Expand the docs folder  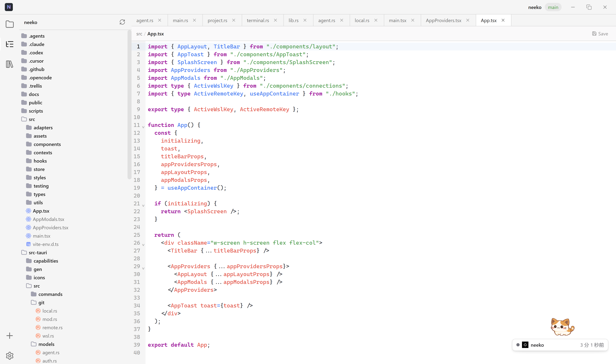[x=30, y=94]
